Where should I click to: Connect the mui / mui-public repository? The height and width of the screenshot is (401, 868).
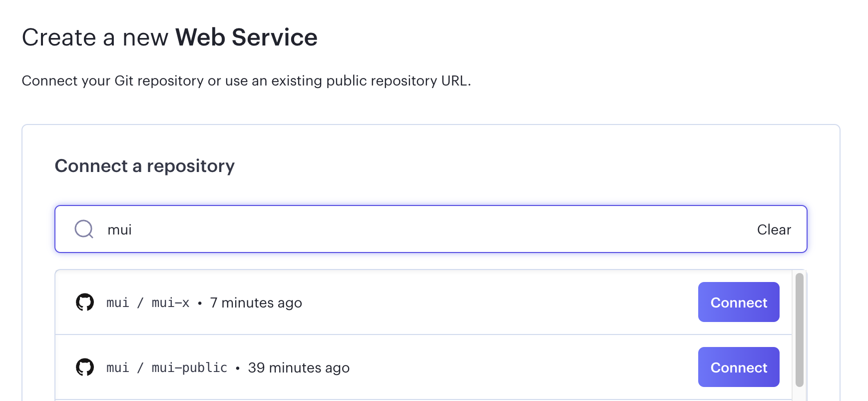pos(738,367)
